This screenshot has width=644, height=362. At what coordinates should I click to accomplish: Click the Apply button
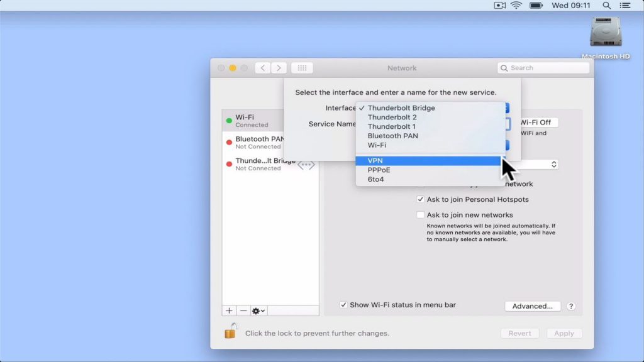click(x=564, y=333)
